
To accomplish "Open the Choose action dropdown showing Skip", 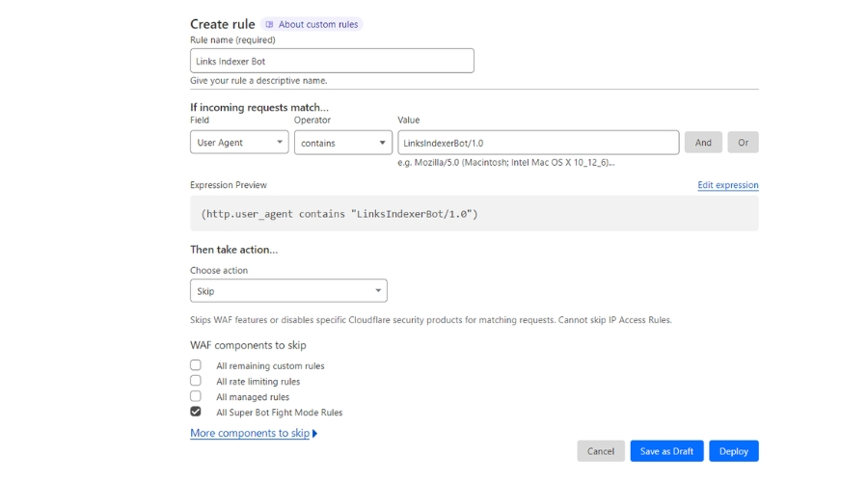I will pyautogui.click(x=288, y=291).
